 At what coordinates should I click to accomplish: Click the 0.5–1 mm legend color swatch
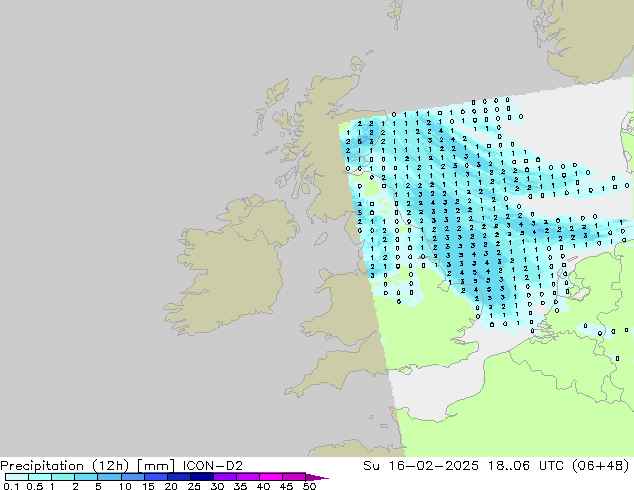(40, 477)
